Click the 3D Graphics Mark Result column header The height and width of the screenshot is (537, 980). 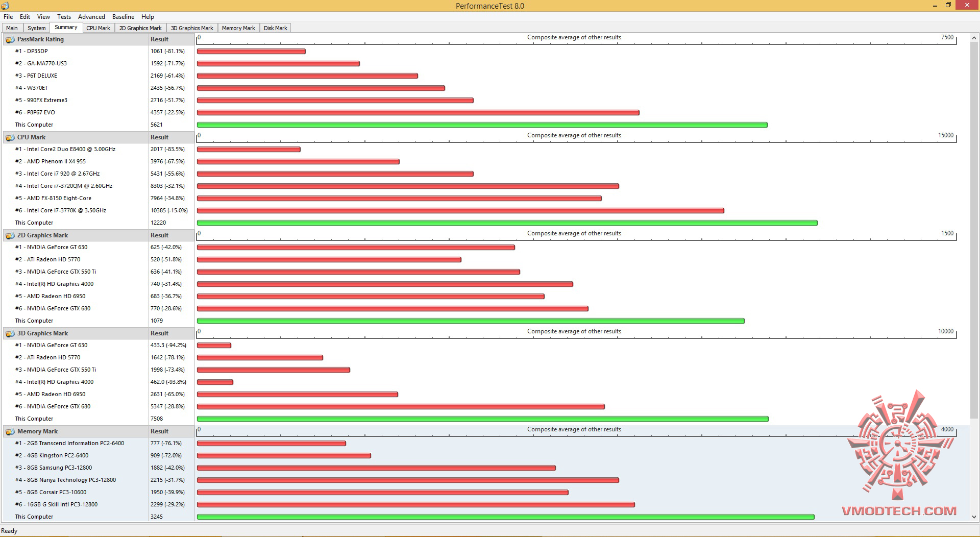[171, 333]
